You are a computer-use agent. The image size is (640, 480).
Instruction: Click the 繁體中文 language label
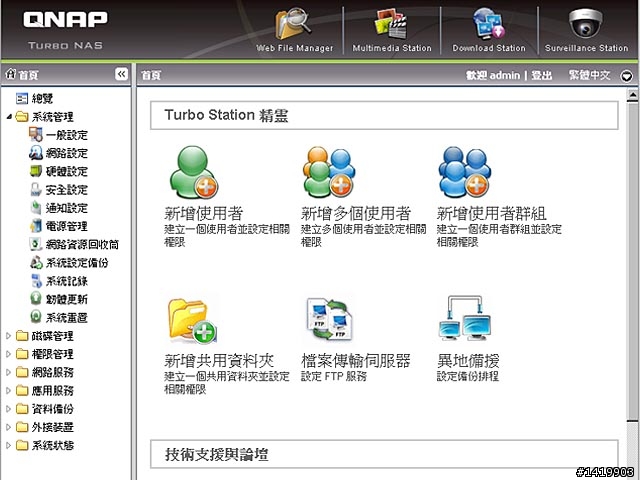click(x=589, y=75)
